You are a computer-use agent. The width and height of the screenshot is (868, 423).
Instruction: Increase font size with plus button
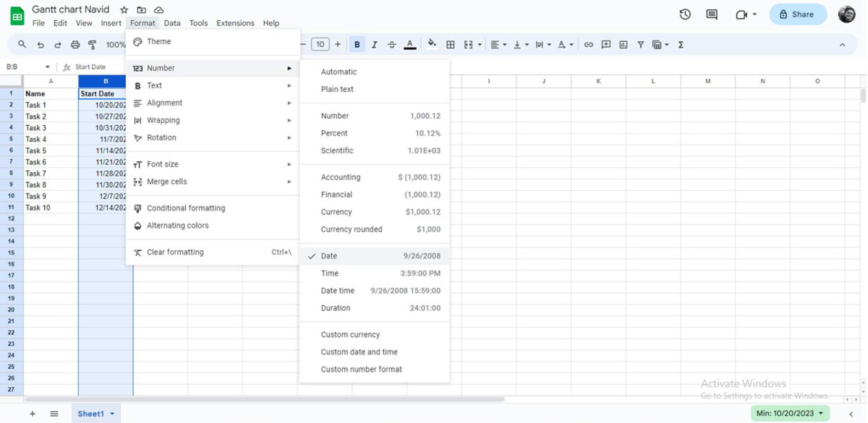coord(338,44)
